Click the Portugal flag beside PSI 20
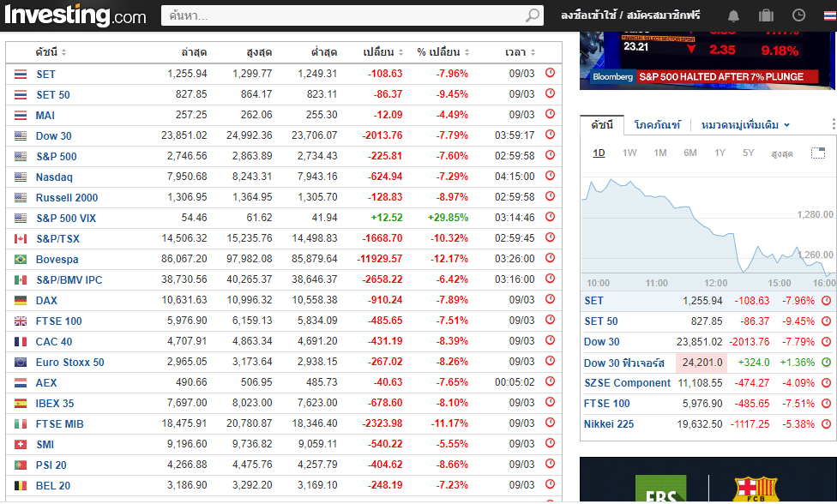The image size is (837, 504). coord(21,465)
